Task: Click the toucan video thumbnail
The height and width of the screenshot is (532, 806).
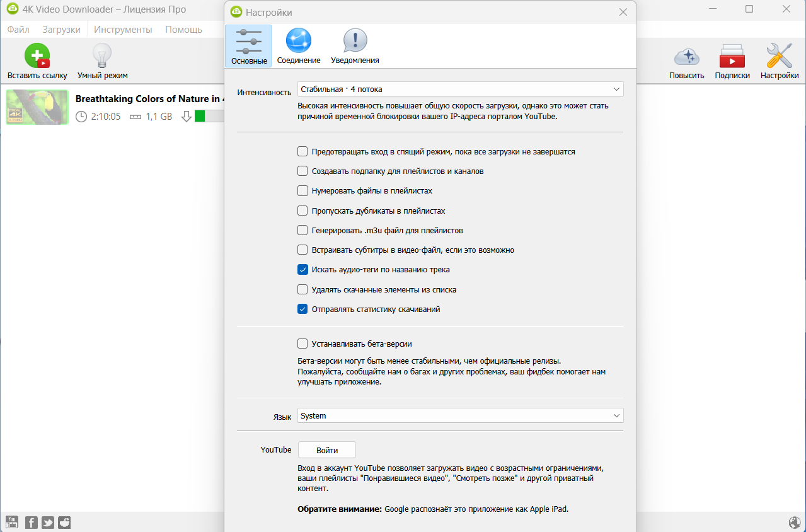Action: (x=37, y=107)
